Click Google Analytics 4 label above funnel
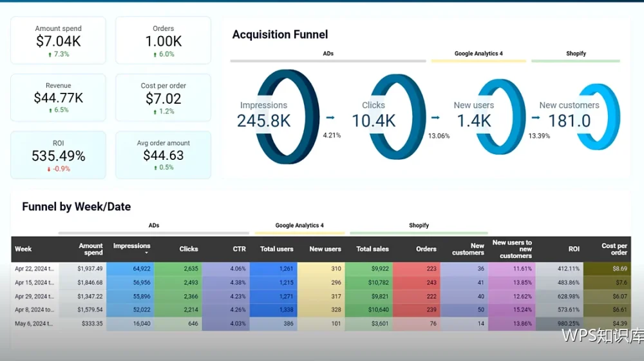644x361 pixels. (478, 54)
